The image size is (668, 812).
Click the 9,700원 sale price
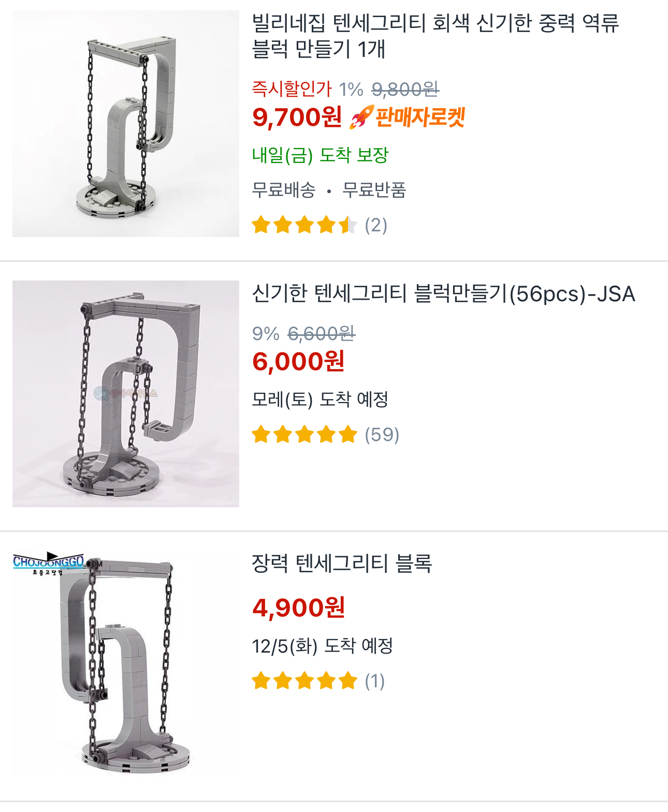click(297, 117)
